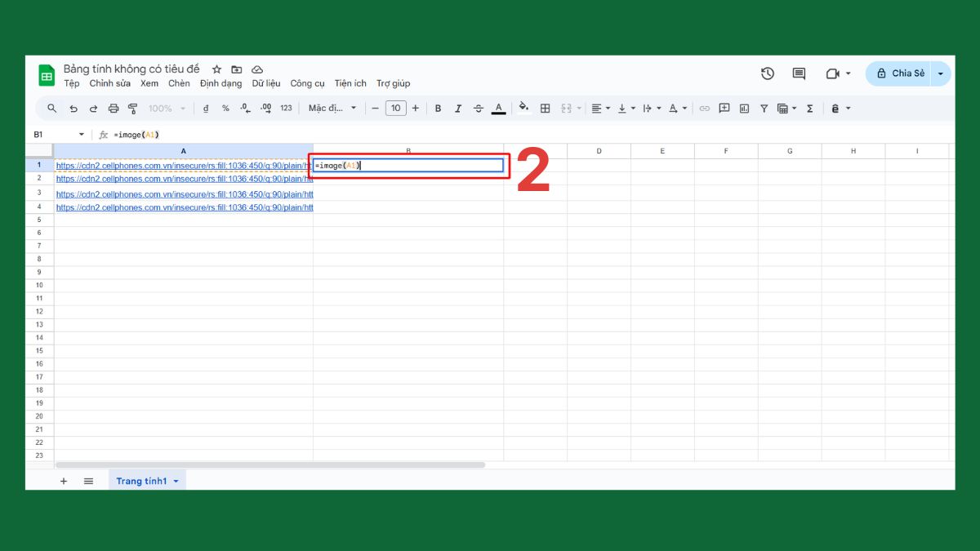Click the version history clock icon
This screenshot has height=551, width=980.
click(x=767, y=73)
